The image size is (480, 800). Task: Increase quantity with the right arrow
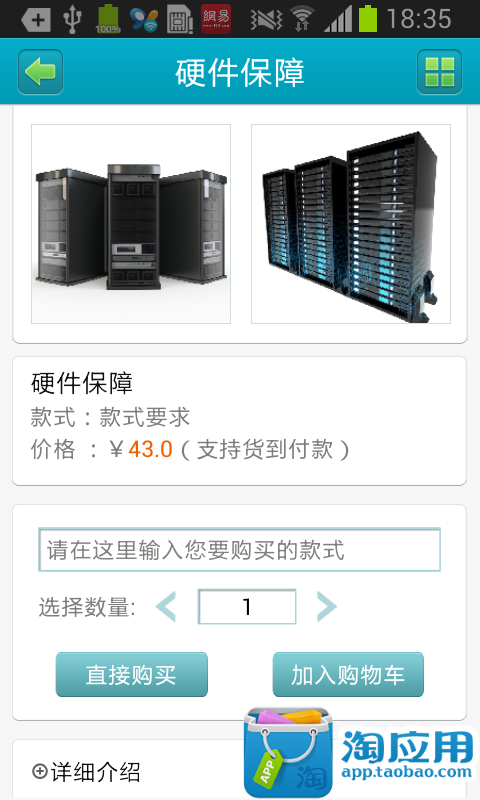pyautogui.click(x=326, y=606)
